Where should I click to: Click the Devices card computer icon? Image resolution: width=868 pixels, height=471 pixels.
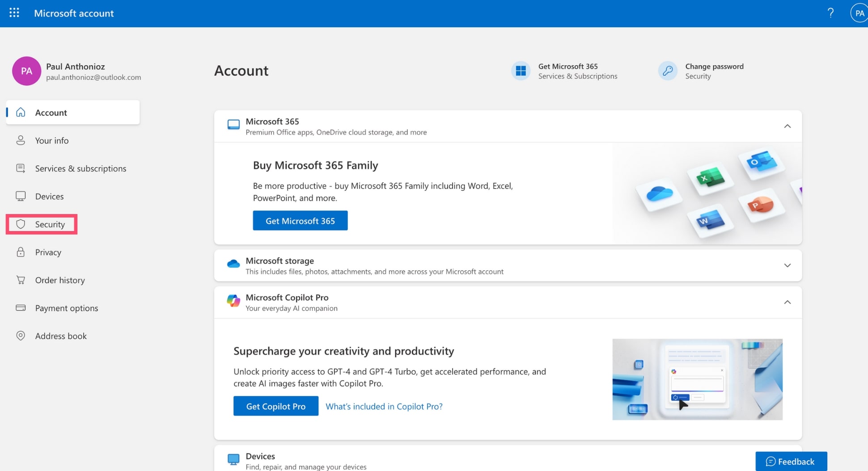(x=233, y=459)
